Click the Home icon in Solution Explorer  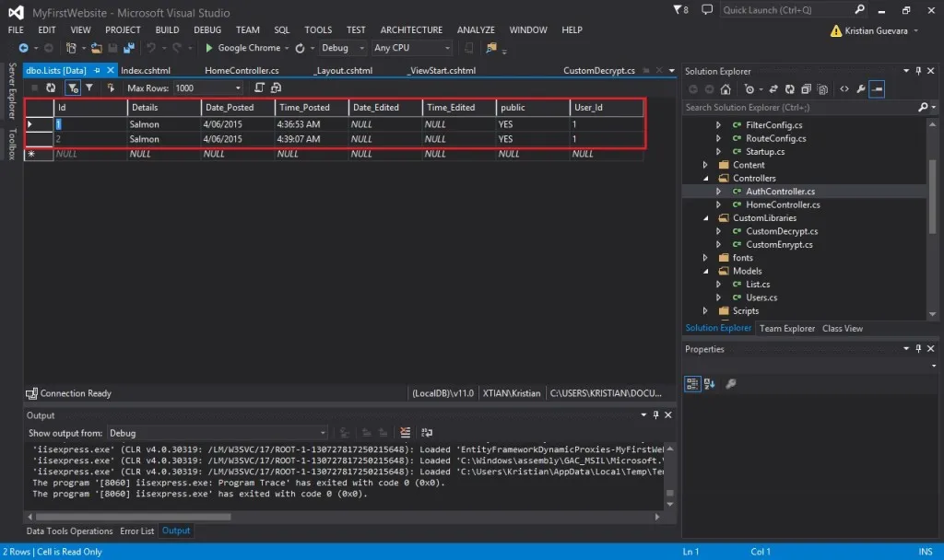tap(726, 89)
